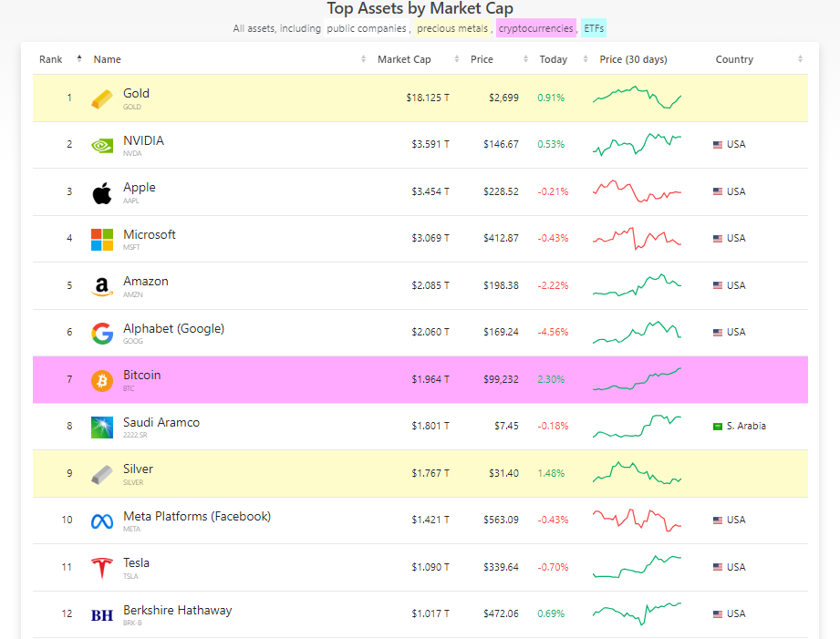
Task: Click the Microsoft logo icon
Action: [x=102, y=240]
